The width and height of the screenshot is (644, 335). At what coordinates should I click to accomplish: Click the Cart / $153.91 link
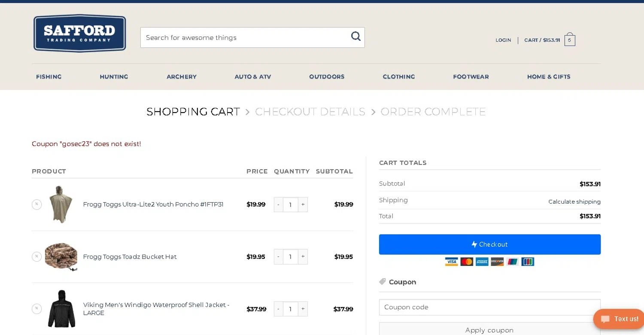[542, 40]
